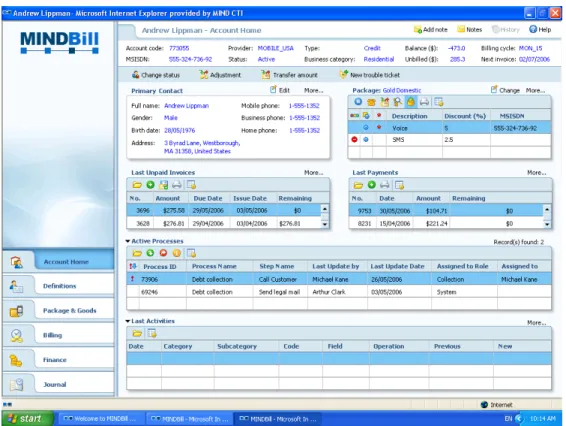Open folder icon in Active Processes toolbar
The width and height of the screenshot is (566, 426).
coord(137,253)
